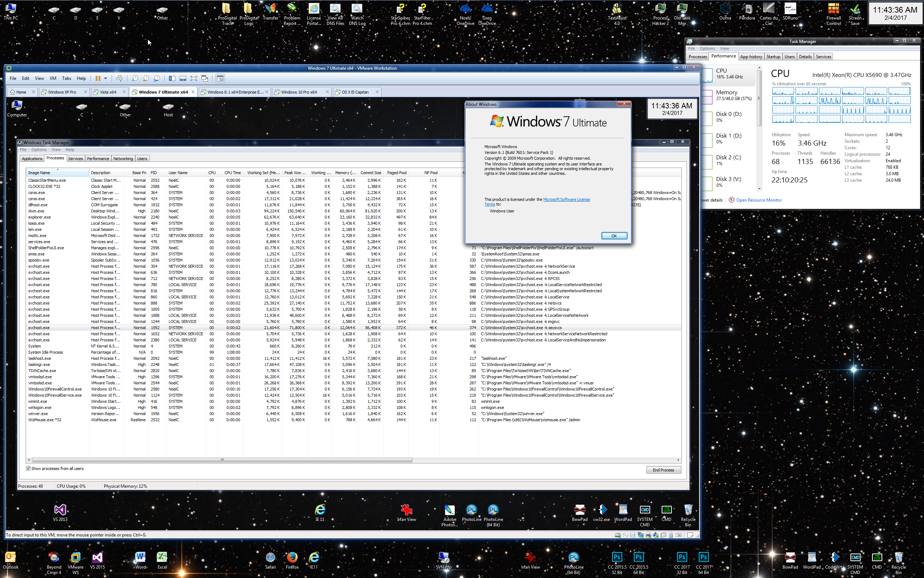Open the VM menu in VMware Workstation
The height and width of the screenshot is (578, 924).
point(53,78)
